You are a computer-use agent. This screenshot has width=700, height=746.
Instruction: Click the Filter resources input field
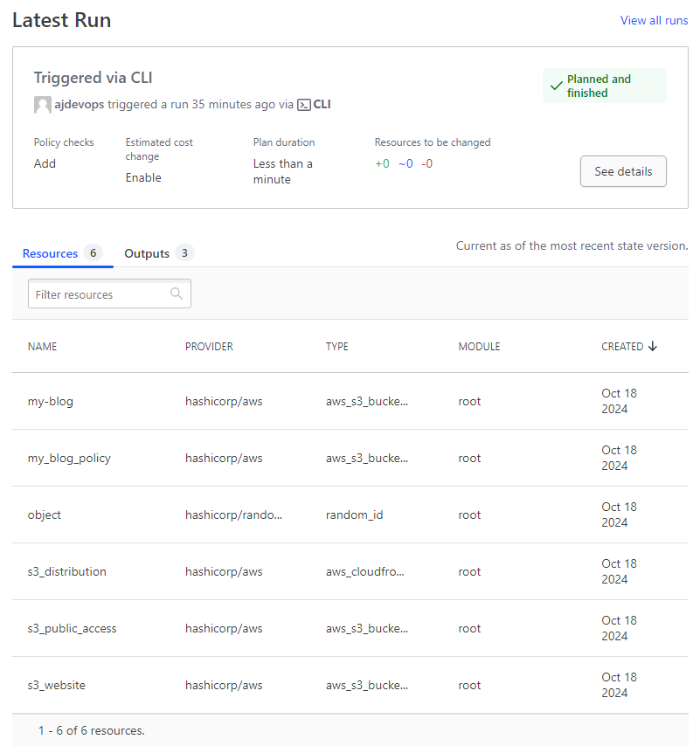109,294
